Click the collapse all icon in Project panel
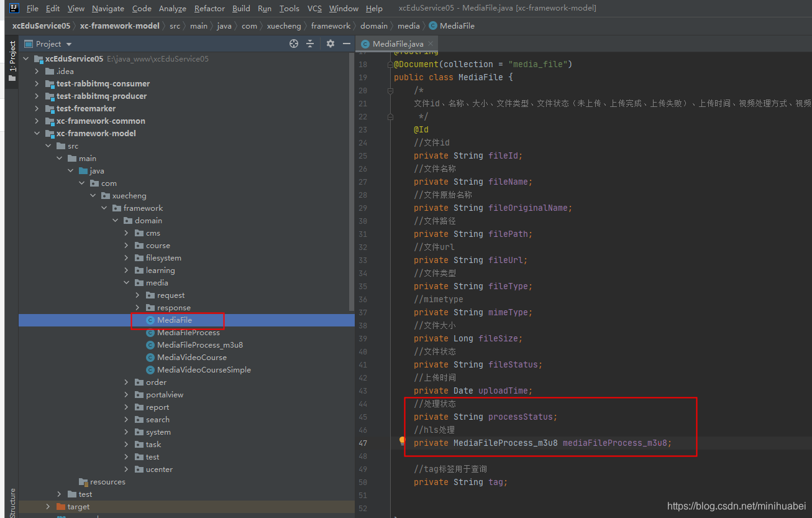 [x=311, y=44]
